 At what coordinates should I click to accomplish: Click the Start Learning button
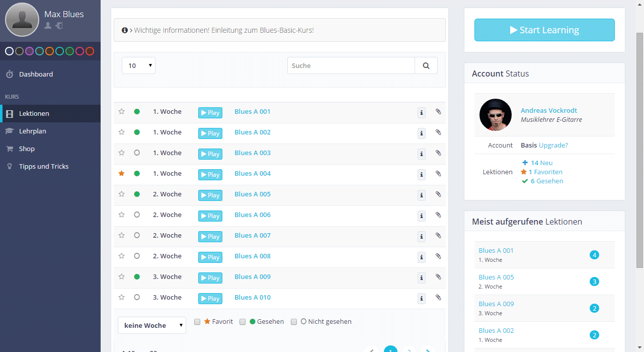click(544, 30)
